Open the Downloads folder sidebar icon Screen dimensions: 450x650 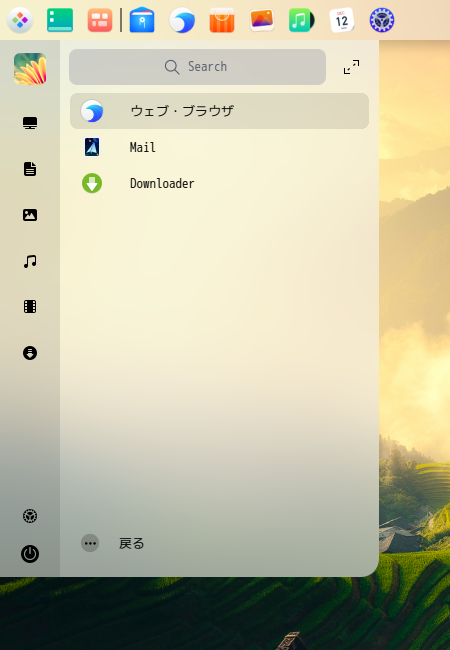[30, 353]
